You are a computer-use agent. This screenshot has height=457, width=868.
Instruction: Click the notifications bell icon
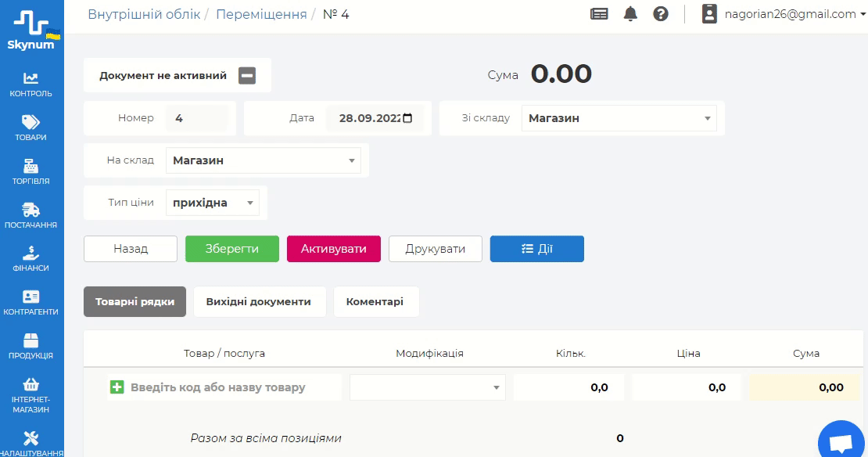[630, 14]
